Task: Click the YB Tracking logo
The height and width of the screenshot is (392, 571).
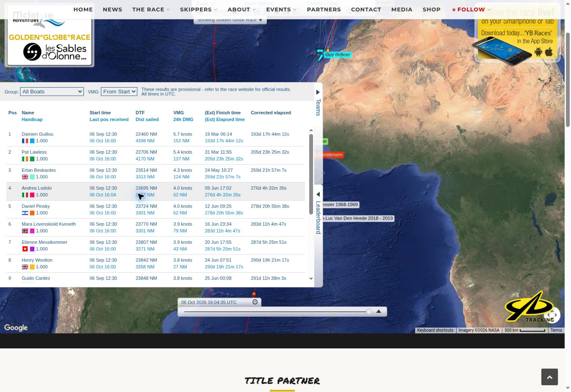Action: click(529, 307)
